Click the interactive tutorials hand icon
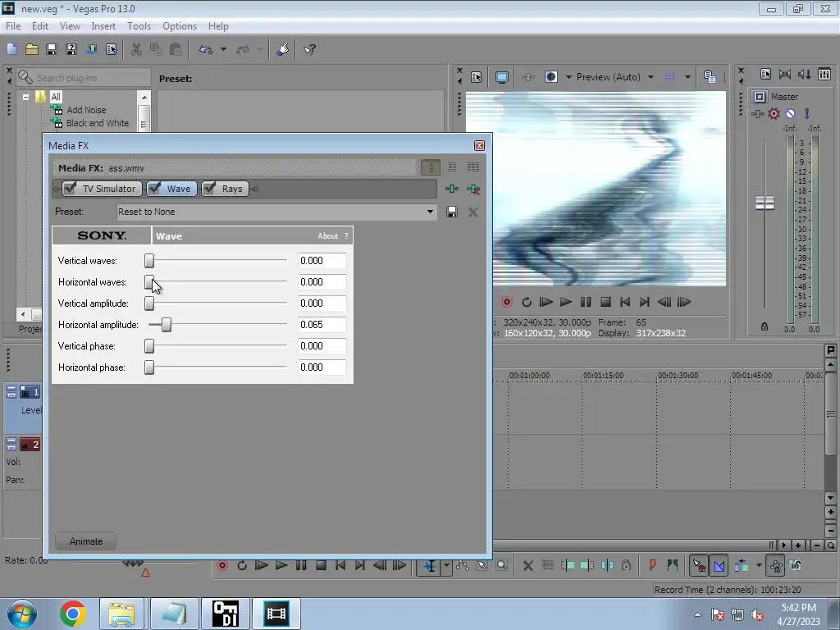The height and width of the screenshot is (630, 840). pos(282,49)
